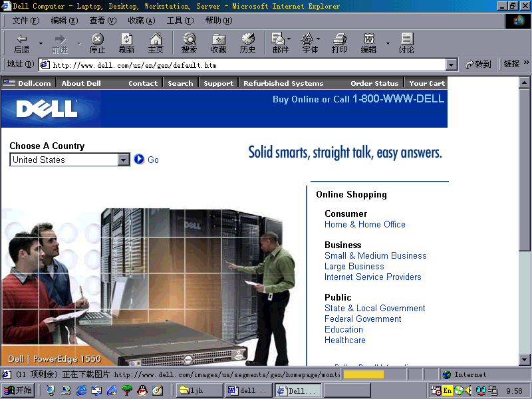
Task: Click the Back (后退) toolbar button
Action: point(22,43)
